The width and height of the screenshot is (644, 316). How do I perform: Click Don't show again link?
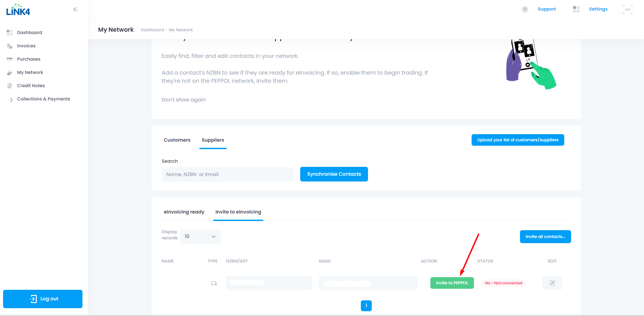(183, 100)
